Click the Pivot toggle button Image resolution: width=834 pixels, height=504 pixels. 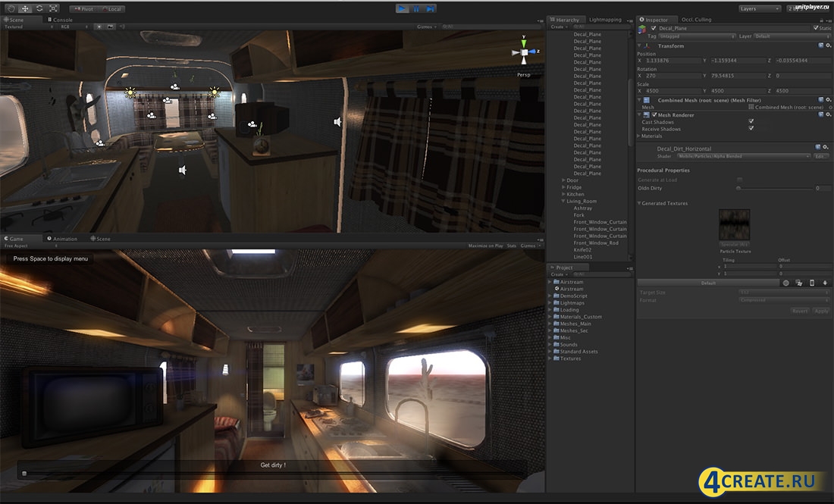pos(83,9)
